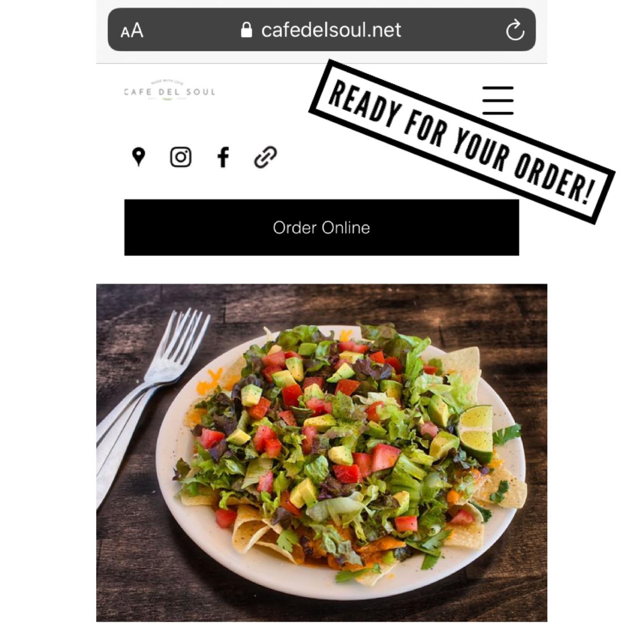Image resolution: width=644 pixels, height=644 pixels.
Task: Tap the padlock security icon
Action: coord(246,30)
